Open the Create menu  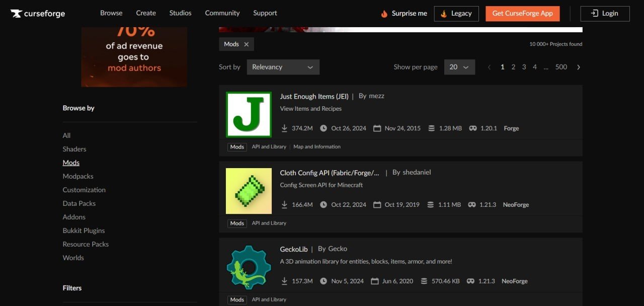(x=146, y=13)
